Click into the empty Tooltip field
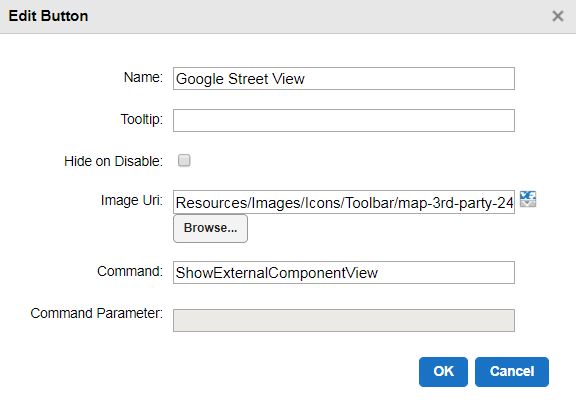The image size is (576, 418). tap(344, 120)
